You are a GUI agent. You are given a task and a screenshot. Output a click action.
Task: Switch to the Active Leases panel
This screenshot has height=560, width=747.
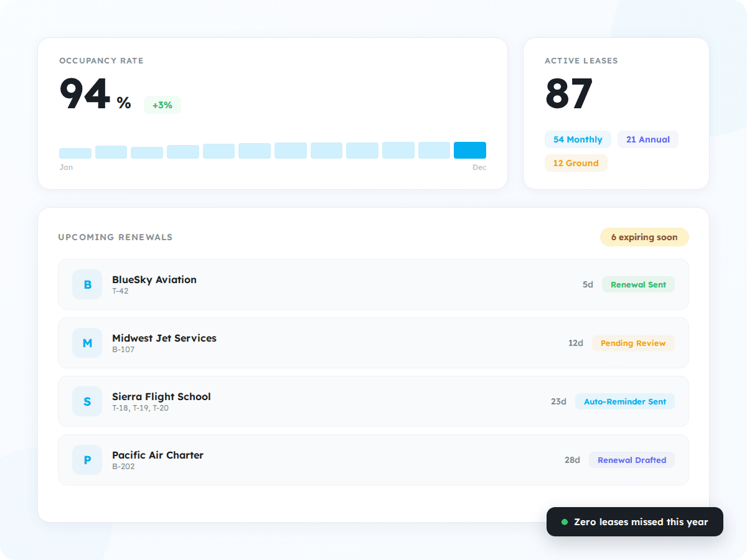[x=616, y=113]
